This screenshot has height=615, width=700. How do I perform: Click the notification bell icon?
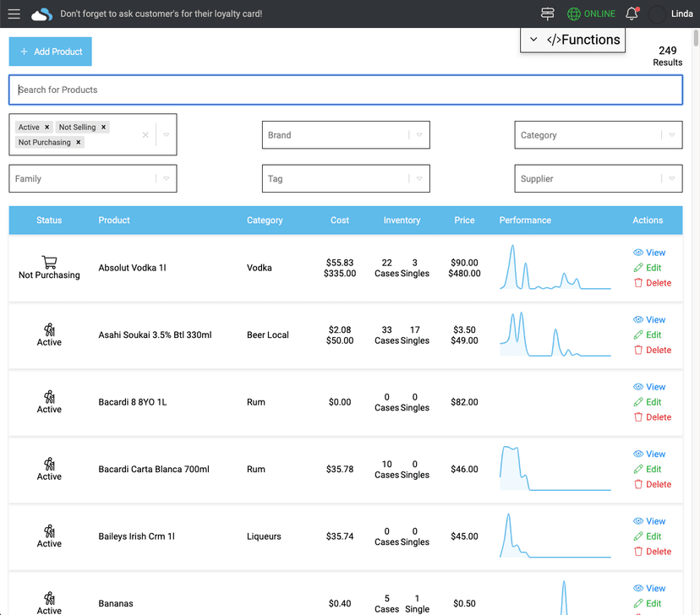click(632, 14)
